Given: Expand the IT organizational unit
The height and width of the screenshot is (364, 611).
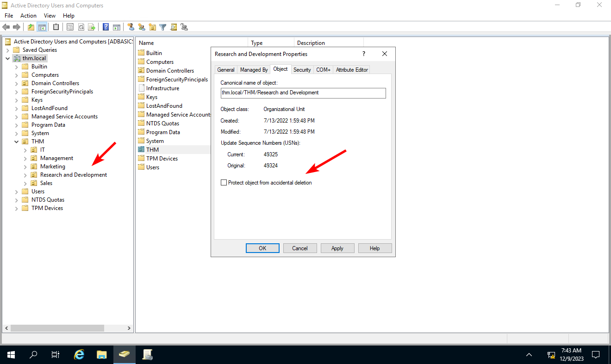Looking at the screenshot, I should coord(25,150).
